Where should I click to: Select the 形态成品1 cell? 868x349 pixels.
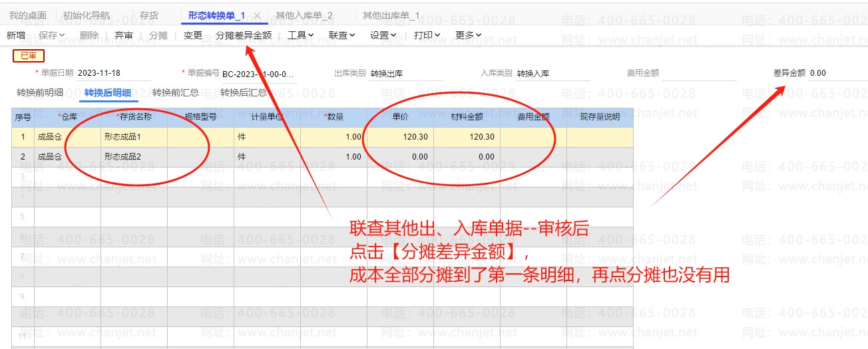134,137
